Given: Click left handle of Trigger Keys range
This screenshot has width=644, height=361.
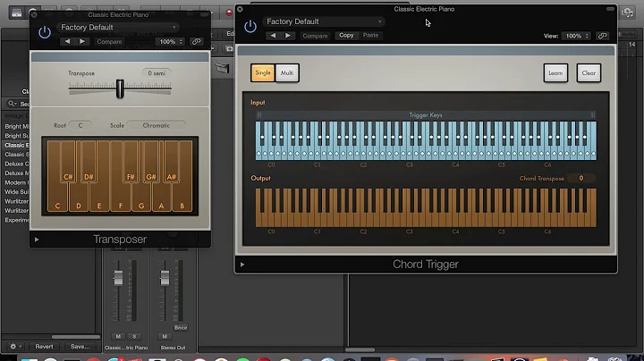Looking at the screenshot, I should pyautogui.click(x=259, y=115).
